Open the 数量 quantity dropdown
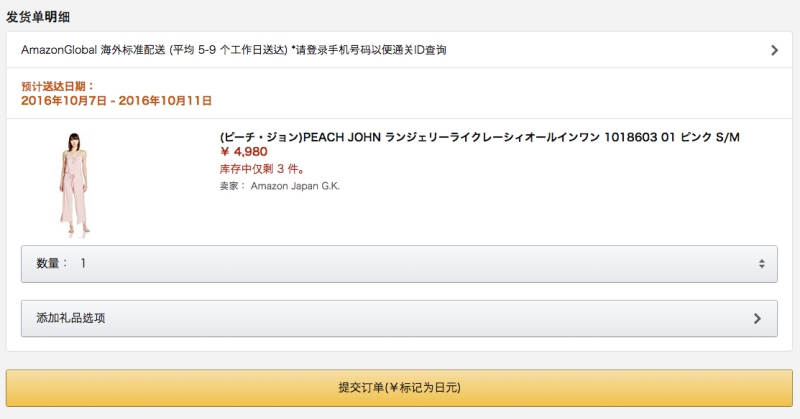The height and width of the screenshot is (419, 800). 398,264
